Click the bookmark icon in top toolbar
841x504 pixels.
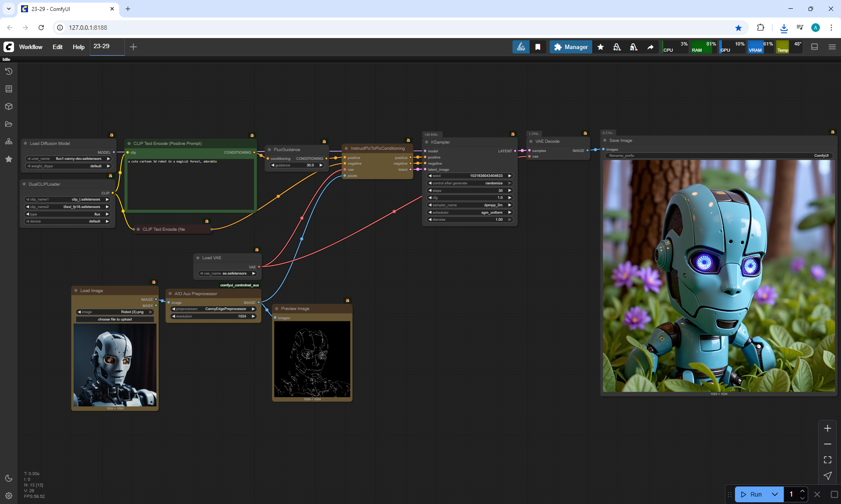click(538, 47)
